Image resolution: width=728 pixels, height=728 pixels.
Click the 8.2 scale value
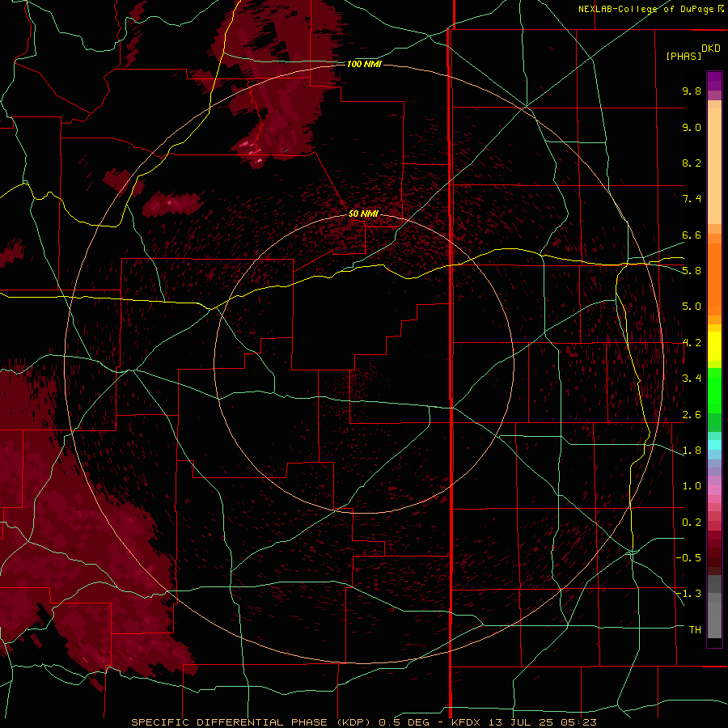[x=692, y=163]
